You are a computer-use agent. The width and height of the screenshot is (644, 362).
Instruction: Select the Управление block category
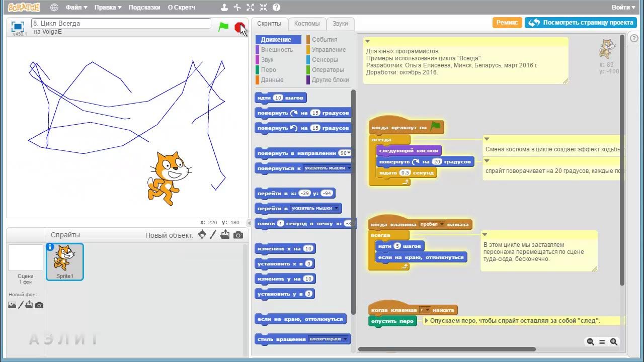pos(329,50)
